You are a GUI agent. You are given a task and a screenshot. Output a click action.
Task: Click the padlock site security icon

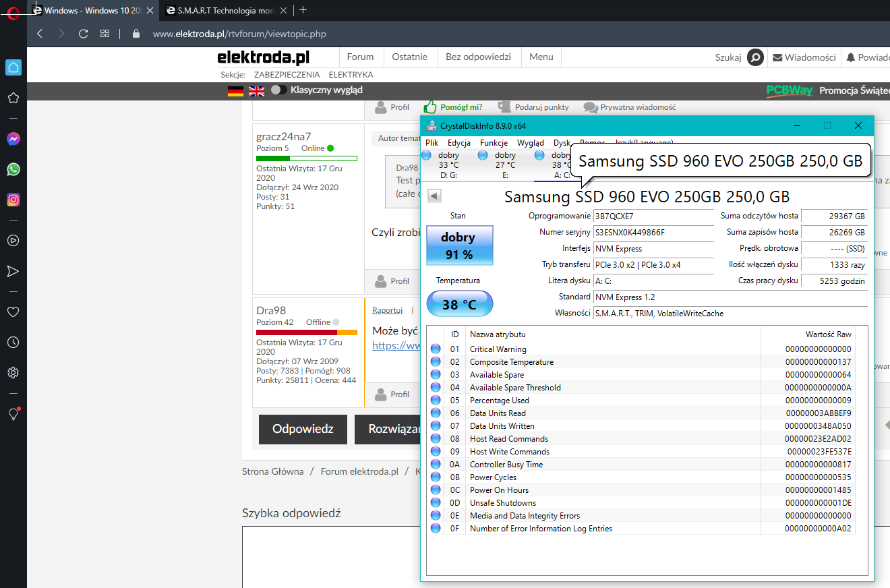point(136,34)
